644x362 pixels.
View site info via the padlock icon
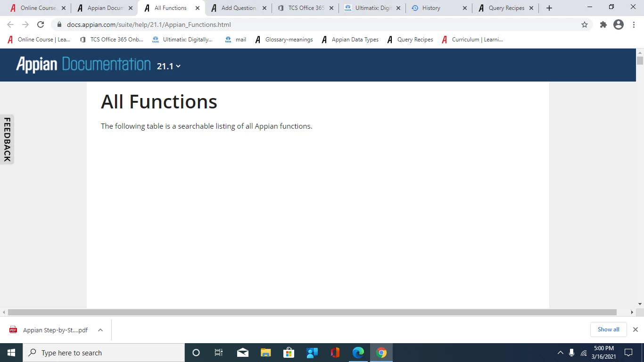pyautogui.click(x=59, y=25)
